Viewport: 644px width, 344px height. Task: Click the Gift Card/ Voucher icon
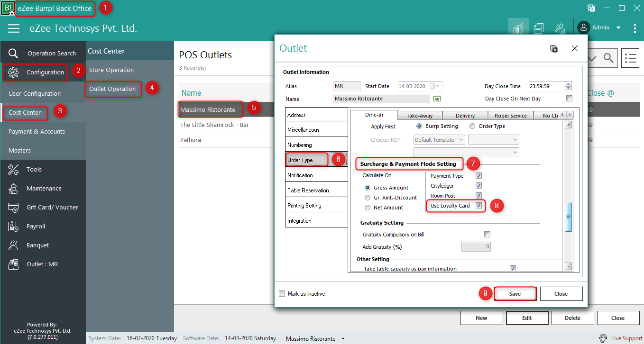(x=13, y=207)
